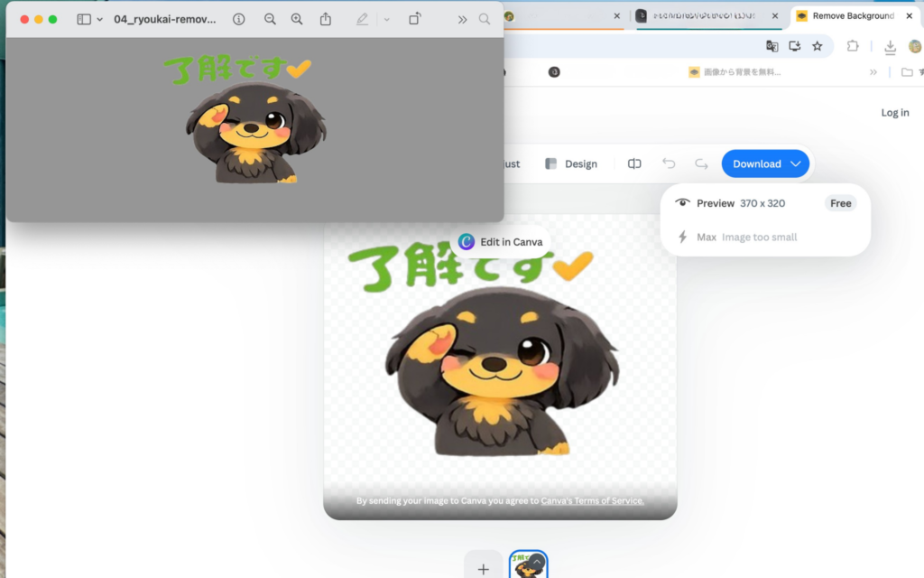Screen dimensions: 924x578
Task: Choose the Preview 370 x 320 download option
Action: 765,203
